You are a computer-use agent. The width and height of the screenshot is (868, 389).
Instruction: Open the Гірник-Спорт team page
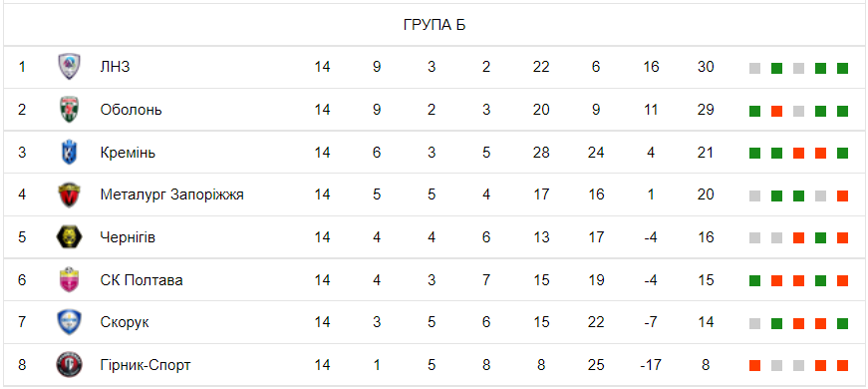pyautogui.click(x=145, y=365)
